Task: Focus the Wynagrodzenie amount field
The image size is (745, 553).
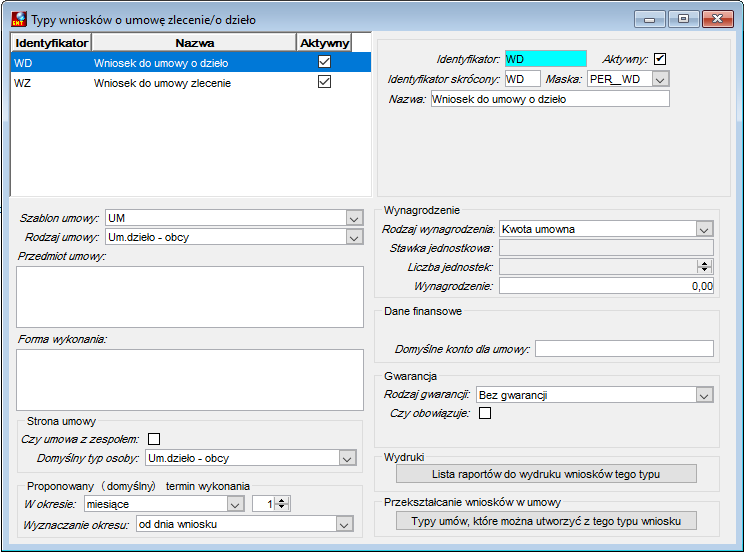Action: pyautogui.click(x=606, y=286)
